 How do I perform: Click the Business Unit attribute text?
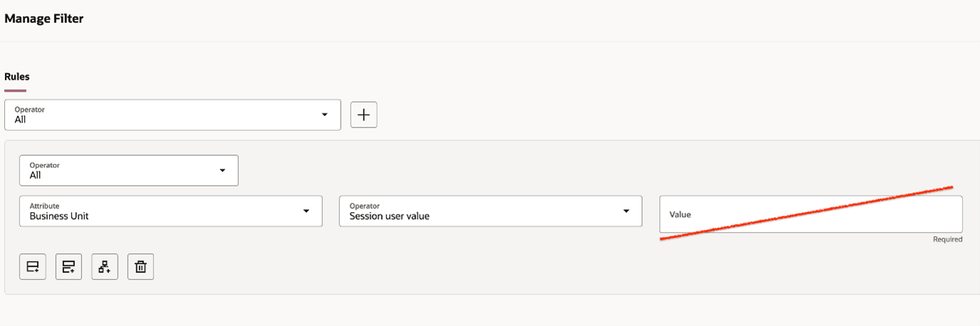pyautogui.click(x=59, y=216)
